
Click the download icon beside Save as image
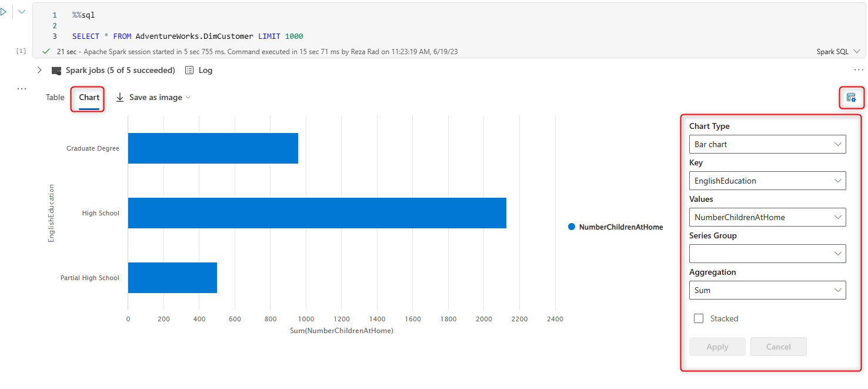click(120, 98)
